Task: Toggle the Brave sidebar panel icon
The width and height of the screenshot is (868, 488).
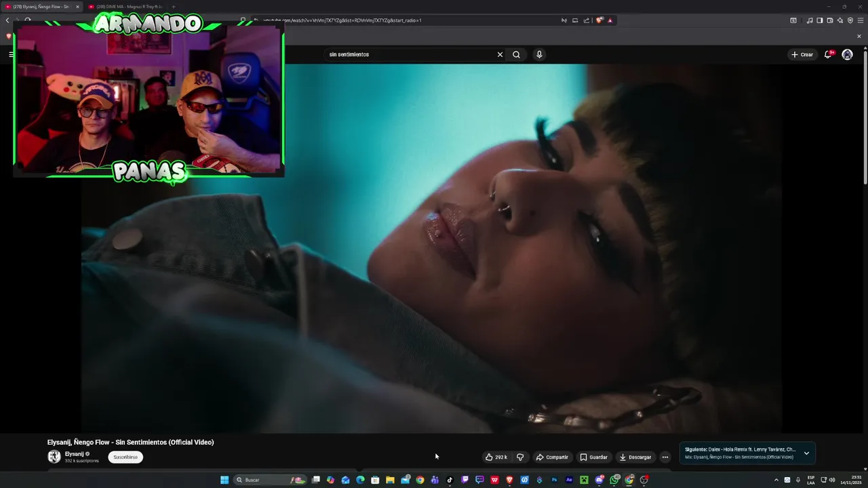Action: (x=819, y=20)
